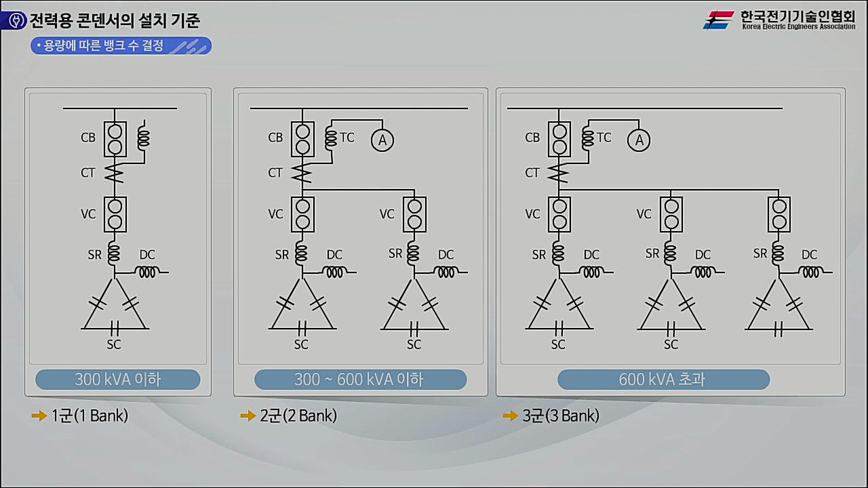Click the Korea Electric Engineers Association logo
Screen dimensions: 868x488
(x=779, y=20)
